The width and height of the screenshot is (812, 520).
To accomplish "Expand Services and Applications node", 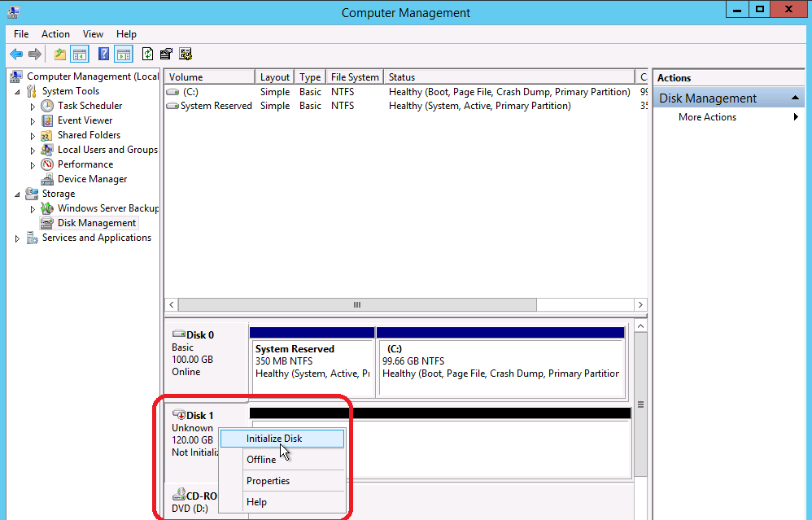I will (x=18, y=238).
